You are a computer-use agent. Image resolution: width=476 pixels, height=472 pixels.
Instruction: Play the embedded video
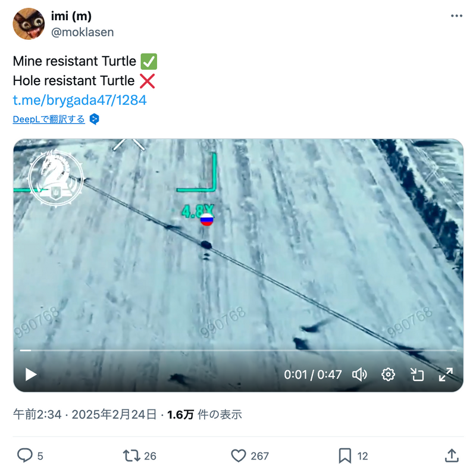[x=31, y=374]
